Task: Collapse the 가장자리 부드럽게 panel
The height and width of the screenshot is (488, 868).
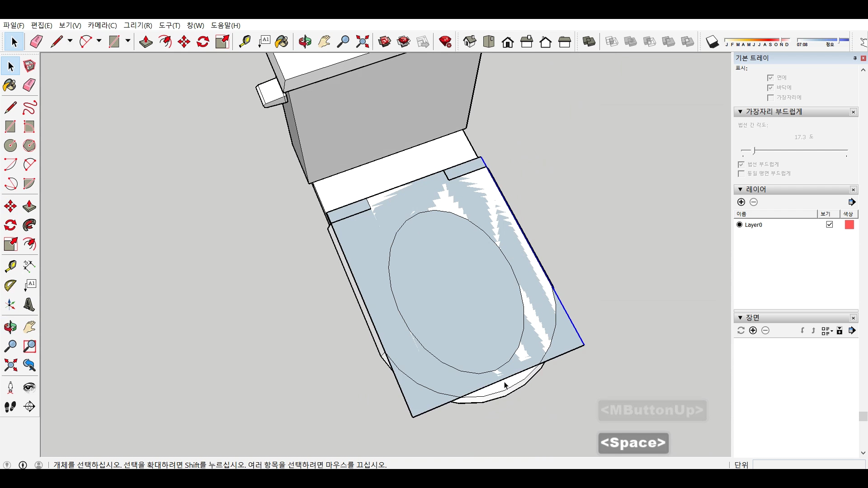Action: click(740, 112)
